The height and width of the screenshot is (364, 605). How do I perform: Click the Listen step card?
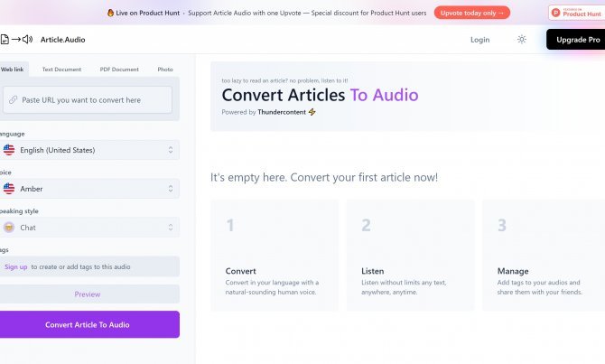410,255
